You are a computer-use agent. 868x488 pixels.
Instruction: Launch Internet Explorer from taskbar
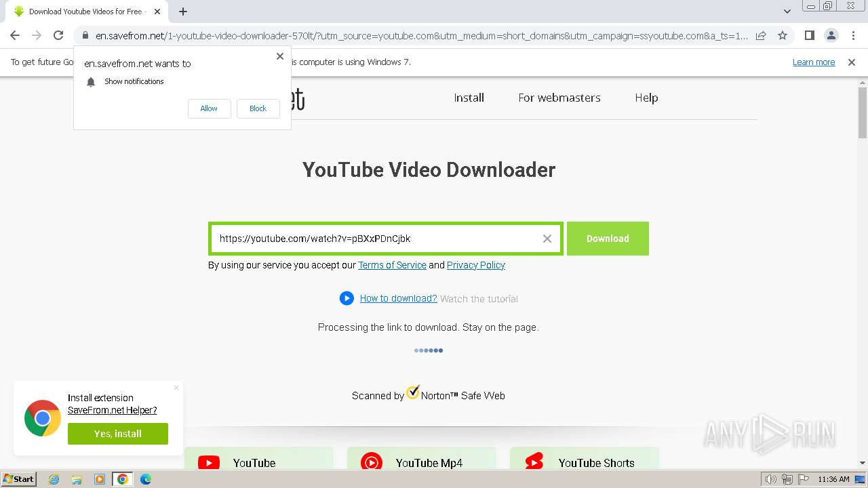pyautogui.click(x=54, y=479)
